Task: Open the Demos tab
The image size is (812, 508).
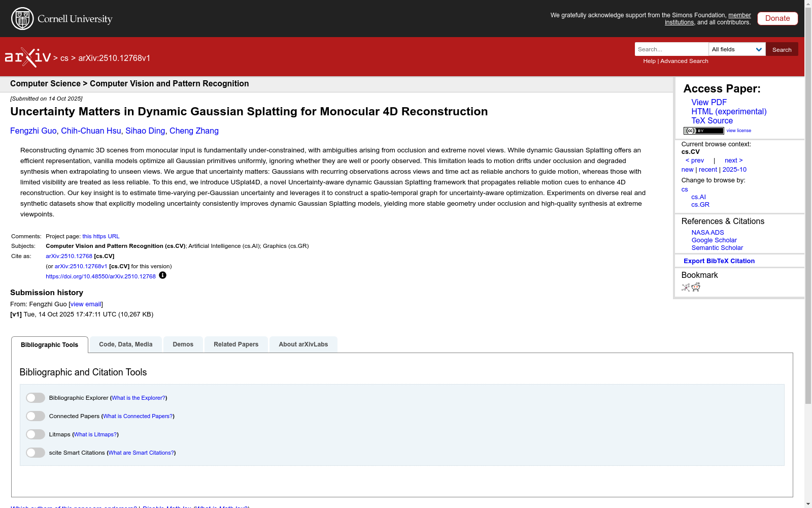Action: pyautogui.click(x=183, y=344)
